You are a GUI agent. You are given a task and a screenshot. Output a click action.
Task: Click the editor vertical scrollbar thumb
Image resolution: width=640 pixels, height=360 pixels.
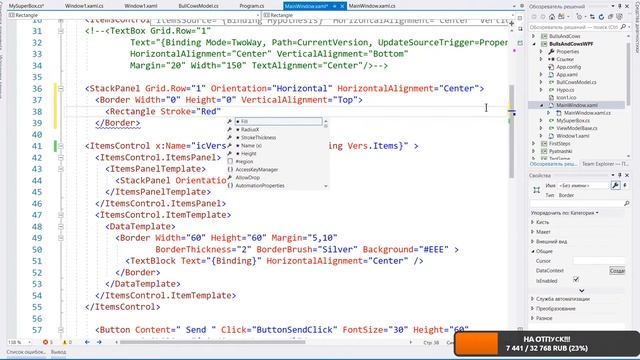[x=511, y=131]
